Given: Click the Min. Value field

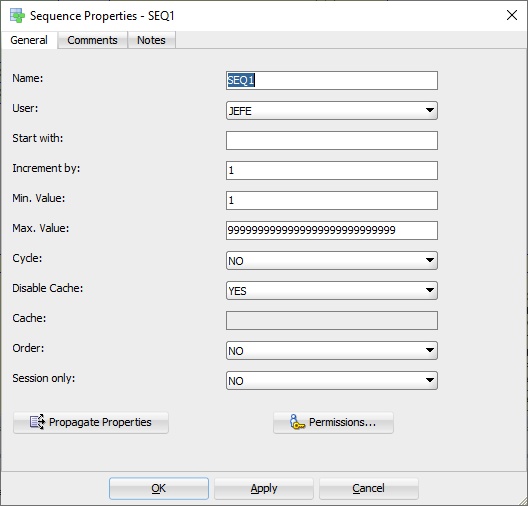Looking at the screenshot, I should click(x=332, y=200).
